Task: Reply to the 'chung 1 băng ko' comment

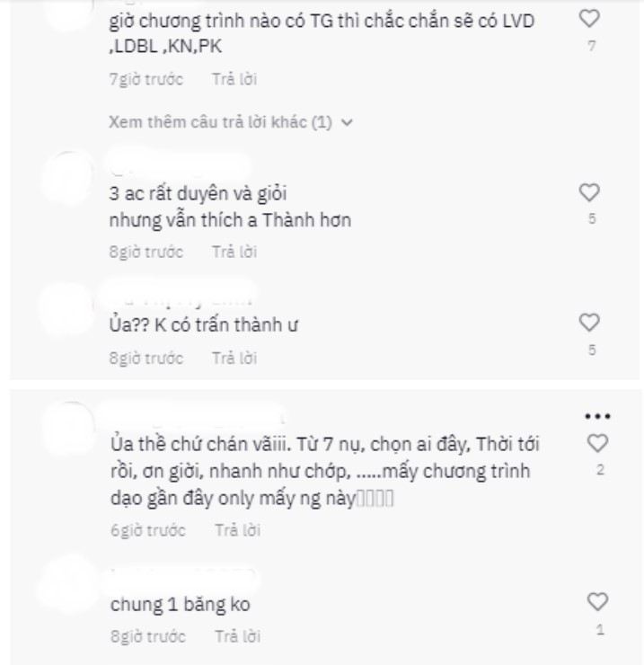Action: 237,636
